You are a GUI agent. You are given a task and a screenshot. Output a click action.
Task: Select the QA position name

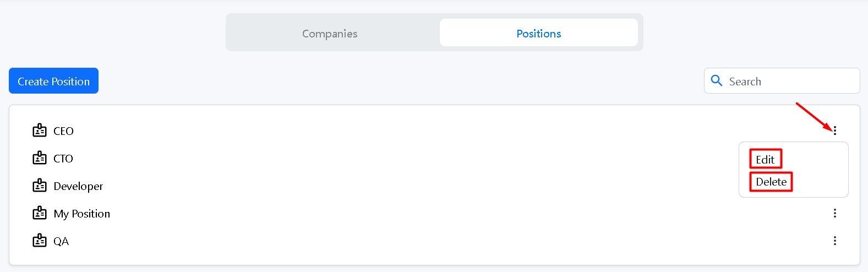[x=61, y=241]
